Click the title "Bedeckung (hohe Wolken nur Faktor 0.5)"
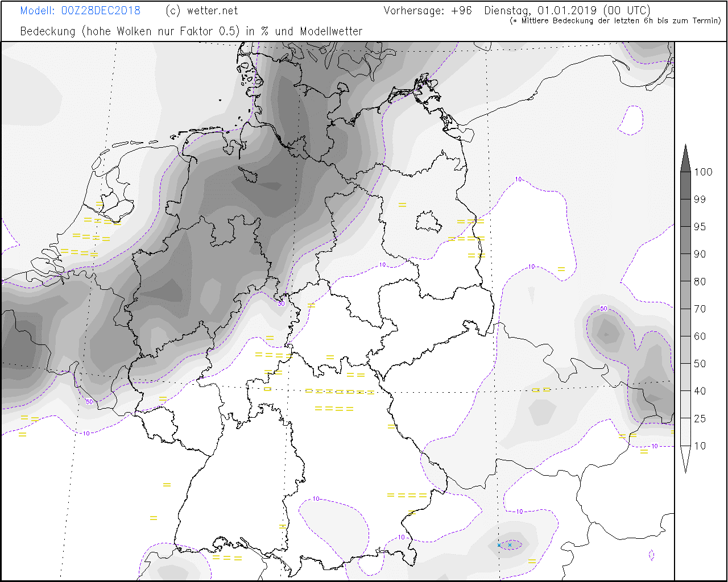The width and height of the screenshot is (728, 582). tap(130, 31)
